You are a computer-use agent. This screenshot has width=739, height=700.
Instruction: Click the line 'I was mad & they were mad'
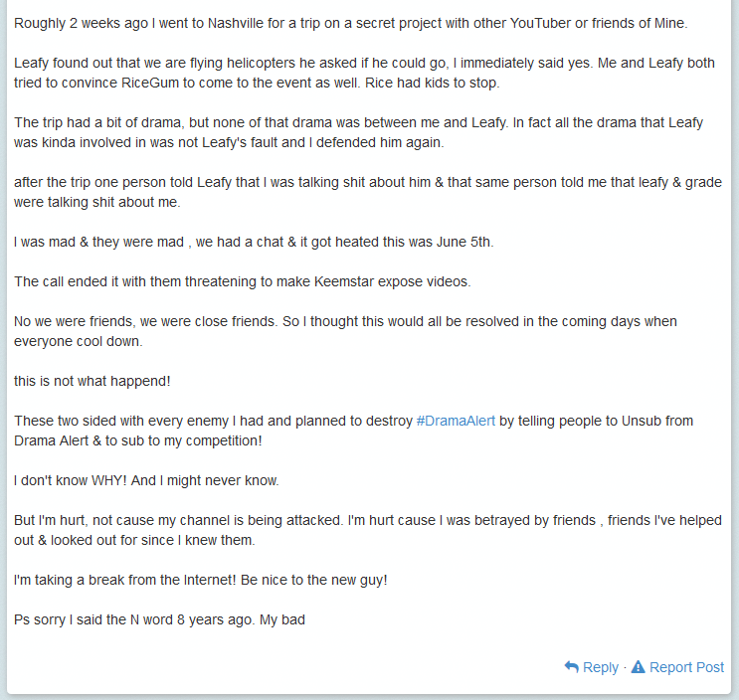(x=254, y=242)
